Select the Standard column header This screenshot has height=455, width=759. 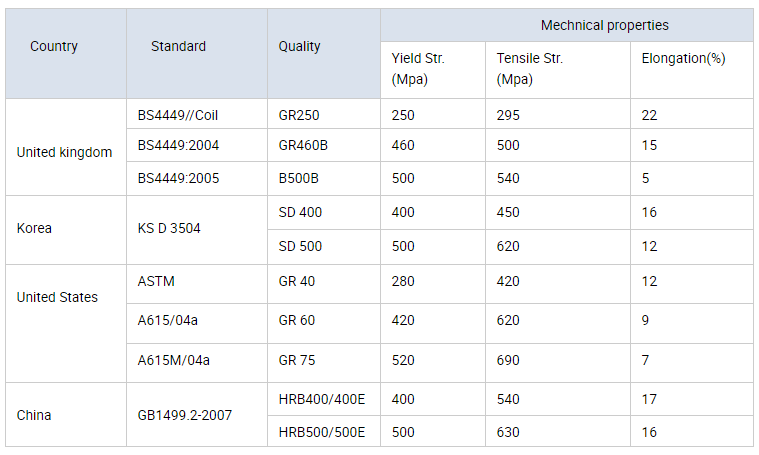point(197,54)
